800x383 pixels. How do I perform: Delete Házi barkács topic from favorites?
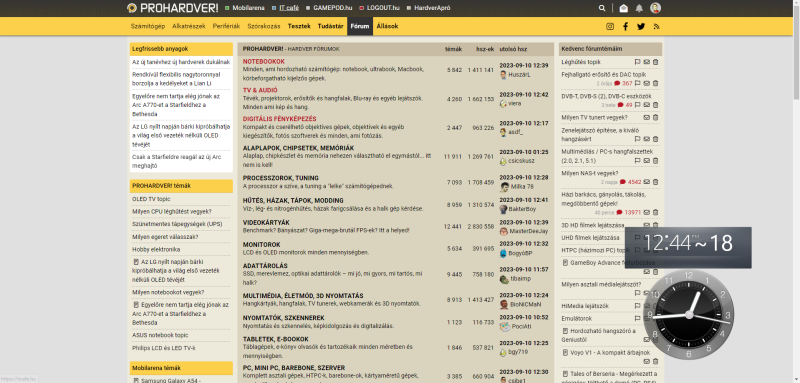[656, 213]
